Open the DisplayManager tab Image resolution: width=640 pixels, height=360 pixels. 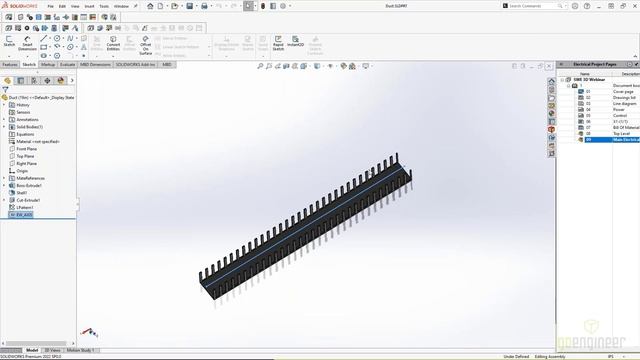point(61,80)
